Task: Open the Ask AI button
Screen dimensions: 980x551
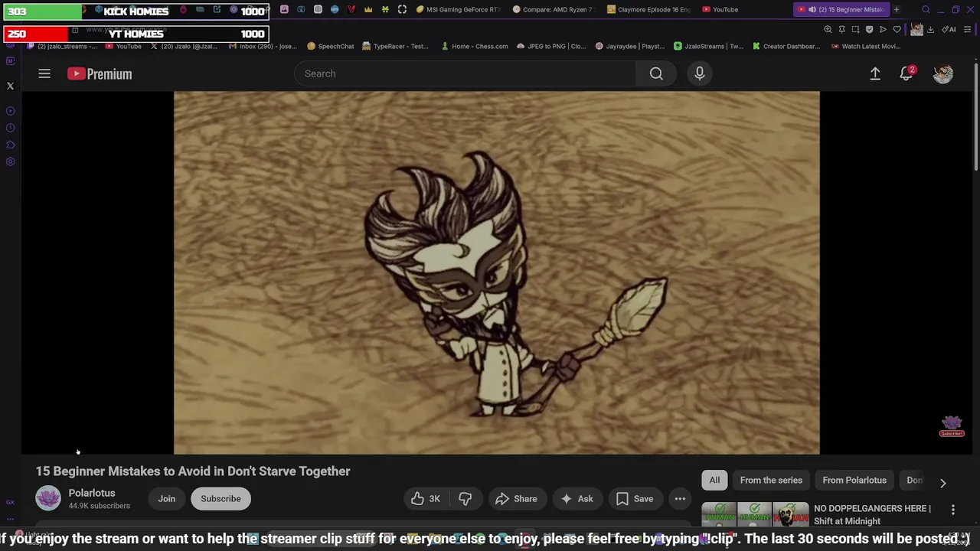Action: click(x=577, y=499)
